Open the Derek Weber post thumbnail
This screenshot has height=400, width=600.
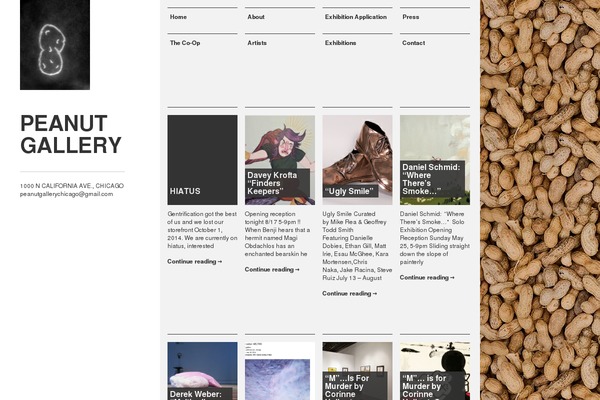pos(202,371)
